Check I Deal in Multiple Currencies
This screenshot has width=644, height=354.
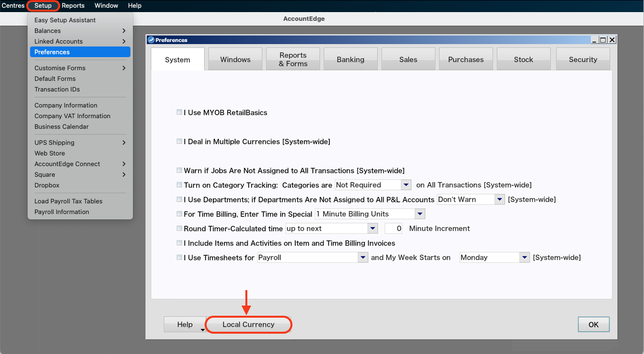point(179,141)
